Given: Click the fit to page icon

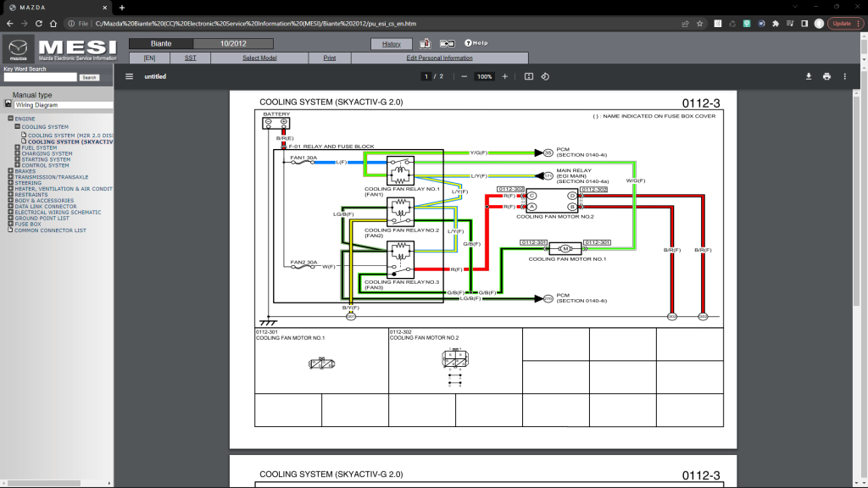Looking at the screenshot, I should click(529, 76).
